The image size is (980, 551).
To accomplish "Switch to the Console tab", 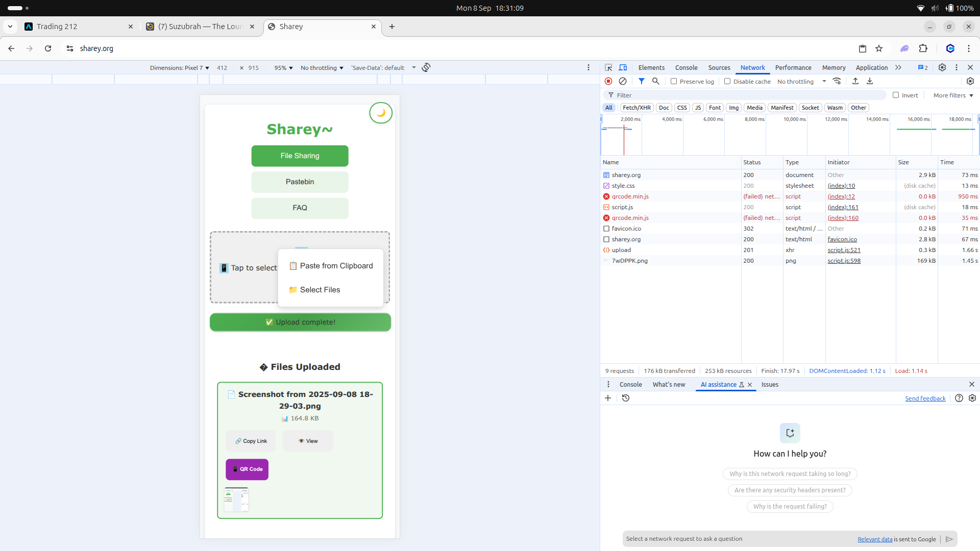I will click(x=686, y=67).
